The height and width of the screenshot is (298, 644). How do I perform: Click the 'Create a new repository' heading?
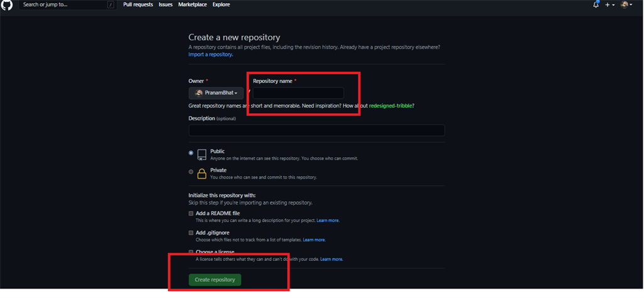tap(234, 37)
